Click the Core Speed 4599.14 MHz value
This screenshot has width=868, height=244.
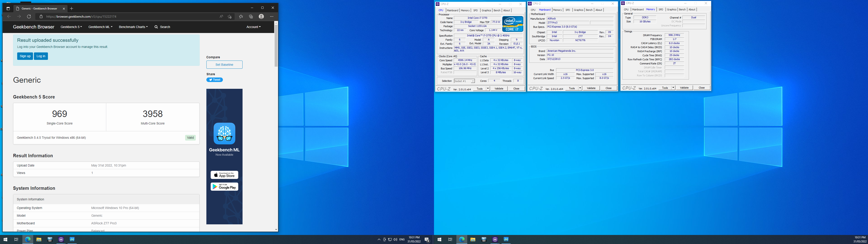[465, 60]
